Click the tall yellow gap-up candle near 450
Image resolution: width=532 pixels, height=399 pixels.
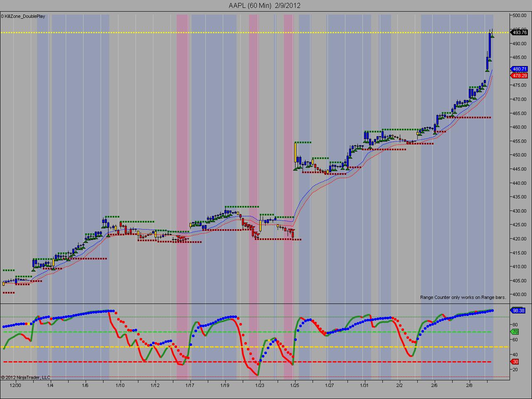coord(295,152)
